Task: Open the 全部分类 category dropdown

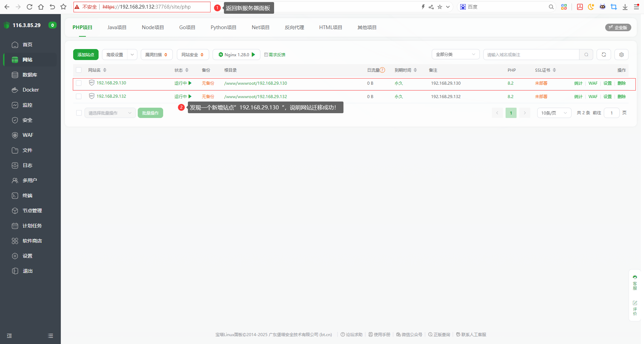Action: click(455, 54)
